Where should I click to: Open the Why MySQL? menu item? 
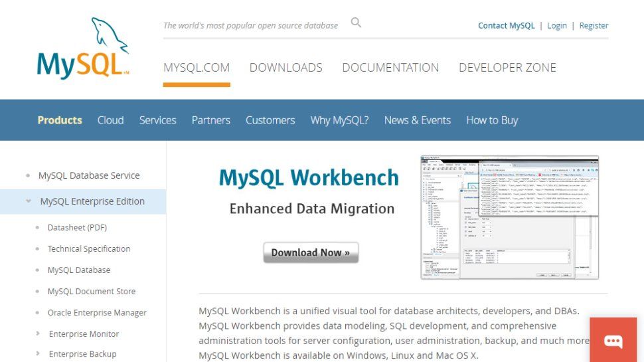tap(340, 120)
